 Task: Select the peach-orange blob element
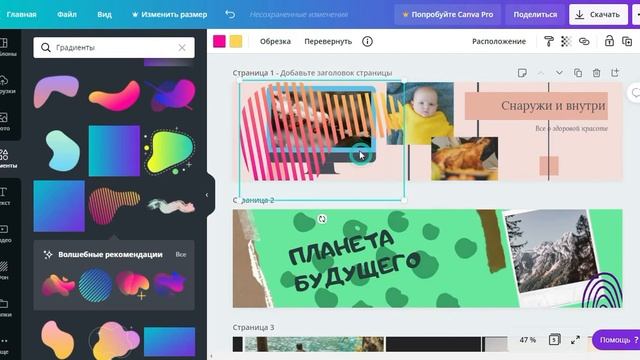click(x=57, y=340)
